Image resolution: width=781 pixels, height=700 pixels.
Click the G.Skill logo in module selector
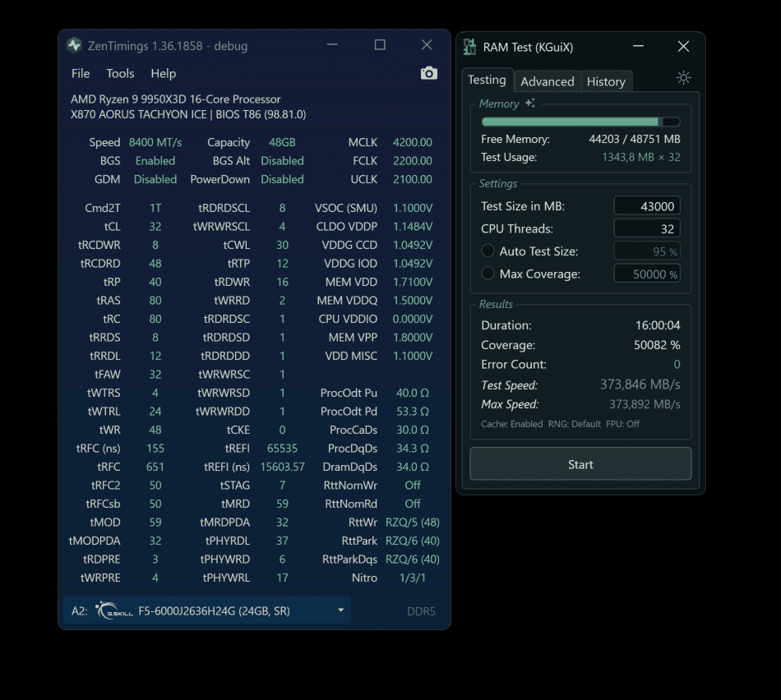(114, 610)
